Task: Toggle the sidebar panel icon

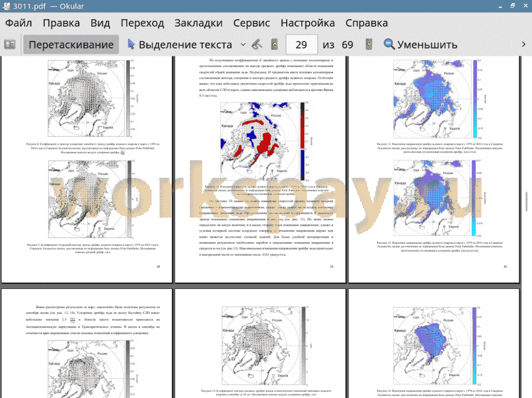Action: 10,45
